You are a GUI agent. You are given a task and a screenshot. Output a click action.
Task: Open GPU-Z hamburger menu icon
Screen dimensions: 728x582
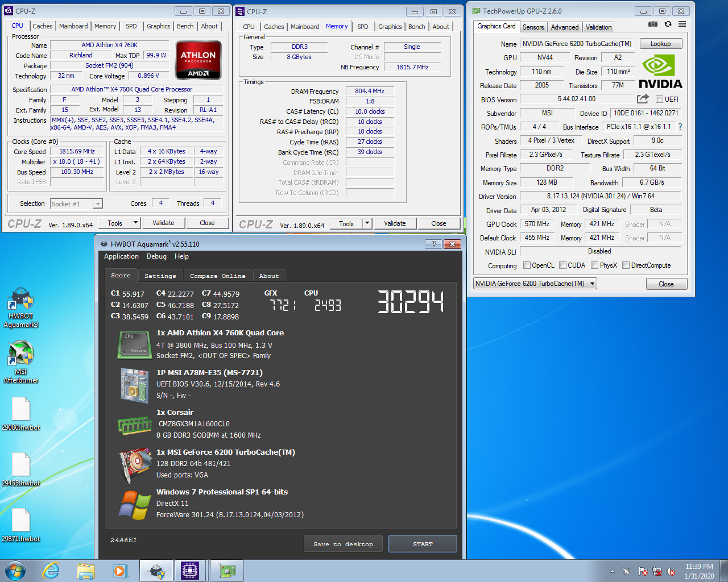(x=682, y=24)
